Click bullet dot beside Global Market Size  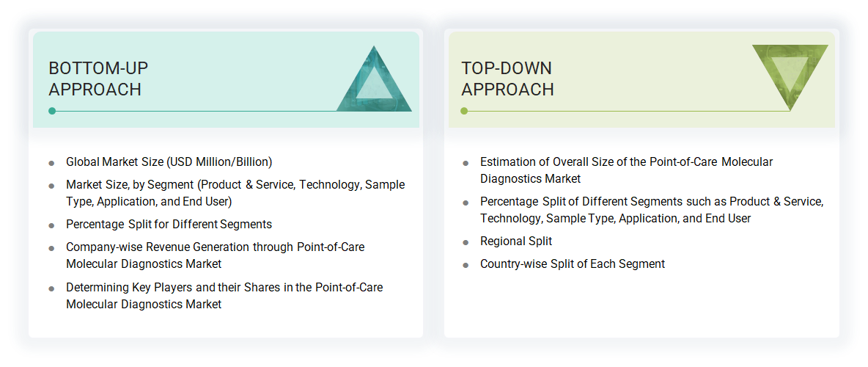click(x=51, y=163)
